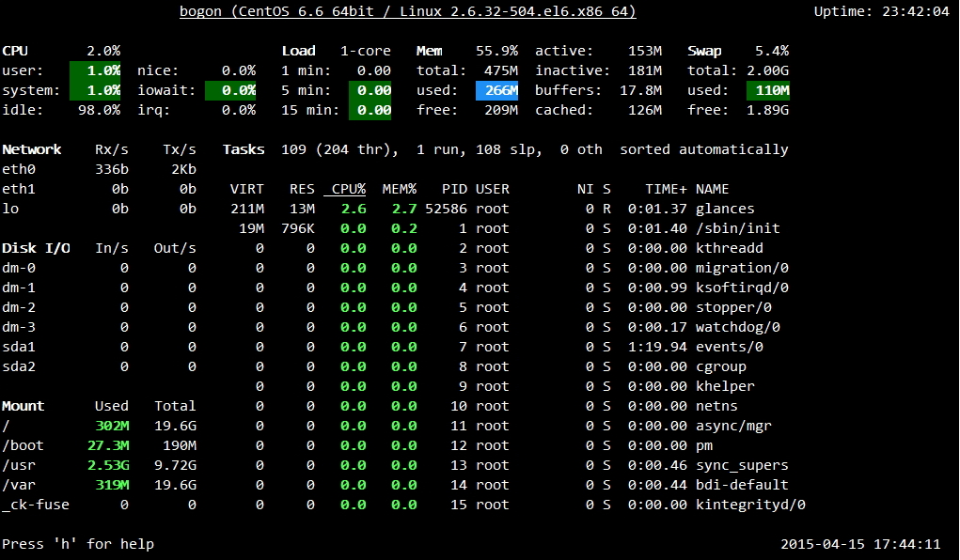Click the kintegrityd/0 process name
The height and width of the screenshot is (560, 960).
point(749,505)
